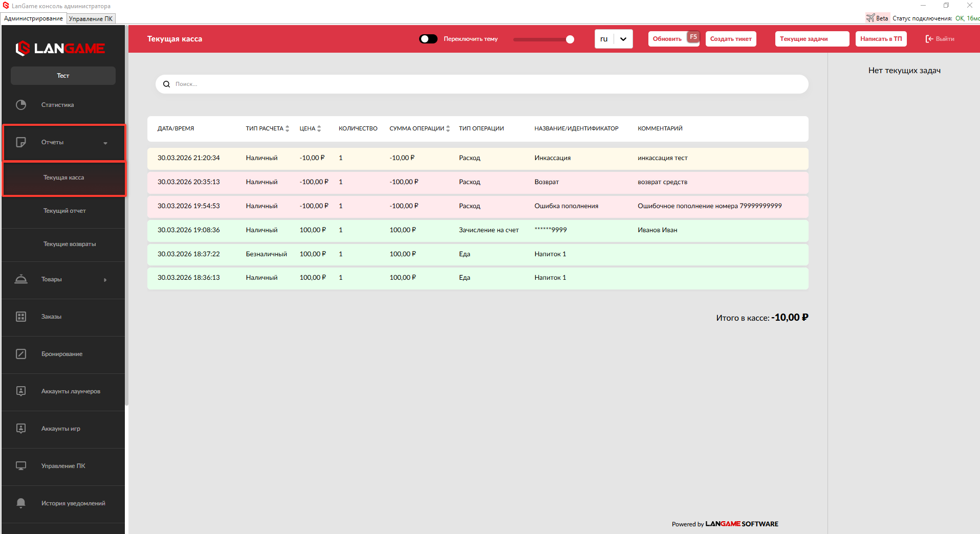
Task: Click the LANGAME logo in sidebar
Action: pyautogui.click(x=60, y=49)
